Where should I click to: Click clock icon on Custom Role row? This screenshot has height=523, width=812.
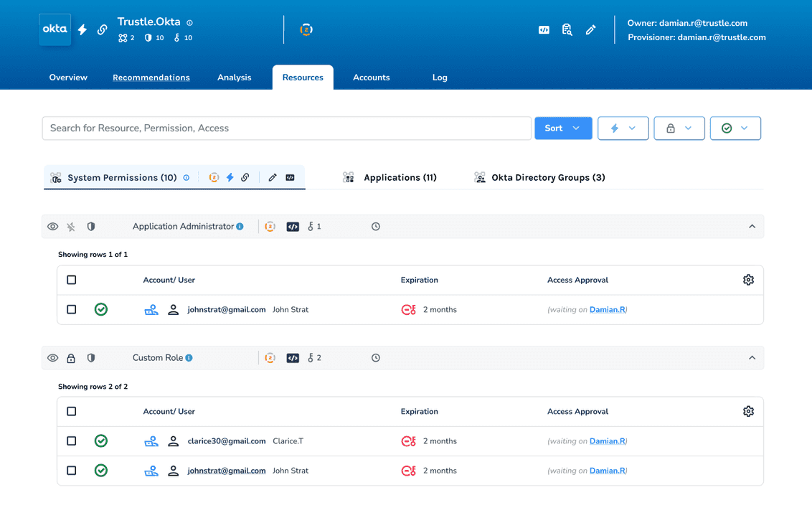tap(376, 358)
